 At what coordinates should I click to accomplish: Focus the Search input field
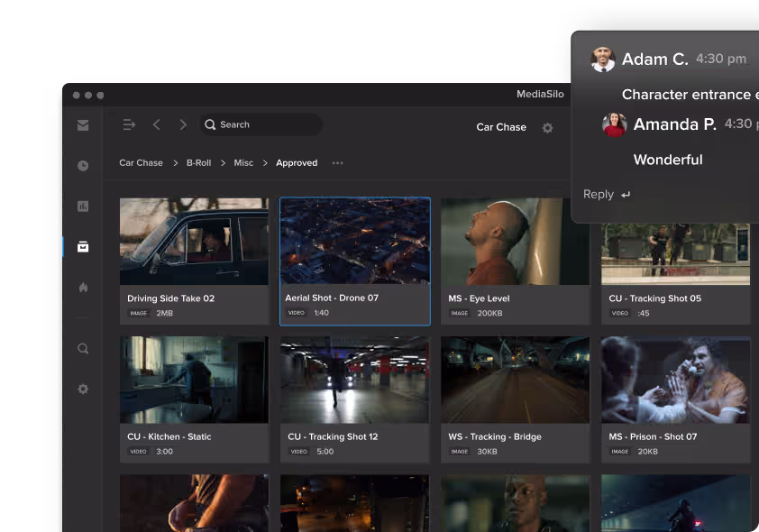(261, 124)
